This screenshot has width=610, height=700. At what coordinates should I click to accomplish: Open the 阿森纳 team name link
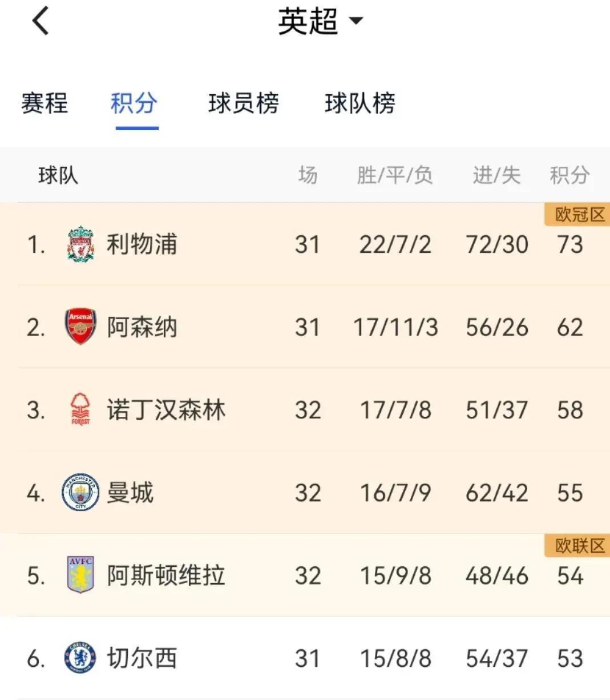pyautogui.click(x=142, y=327)
